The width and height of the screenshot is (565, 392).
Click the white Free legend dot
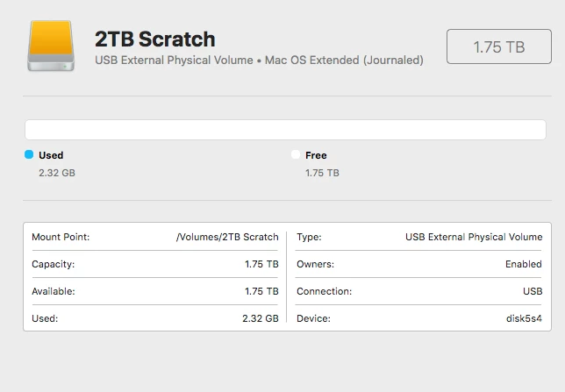click(296, 154)
